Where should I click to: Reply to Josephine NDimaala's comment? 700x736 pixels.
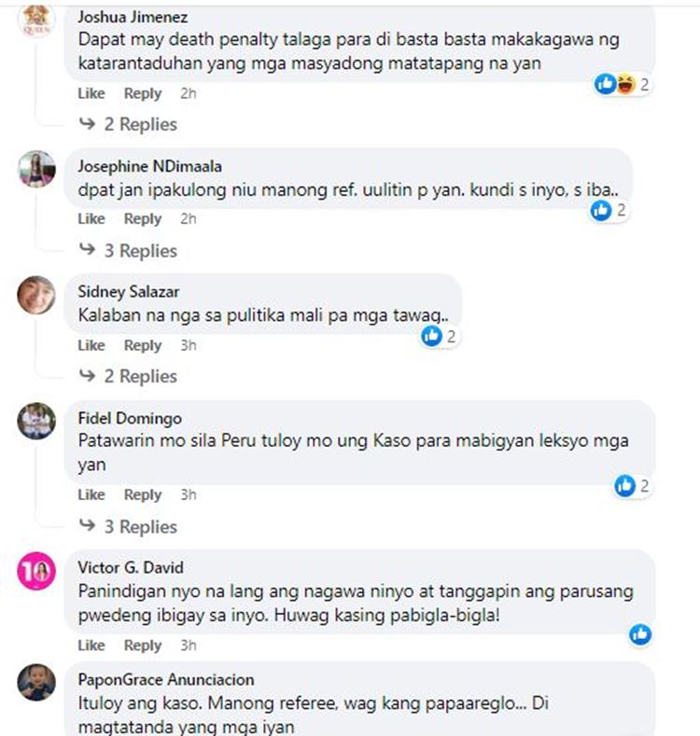pyautogui.click(x=143, y=218)
